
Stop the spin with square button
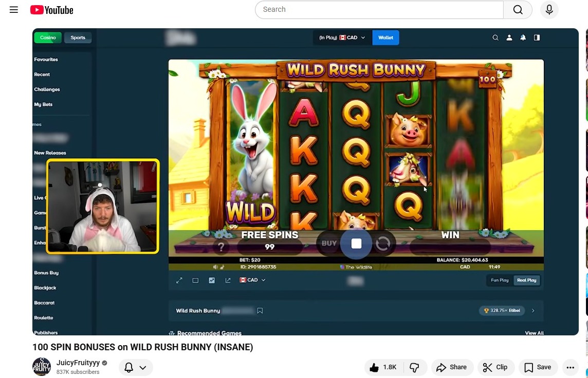(x=356, y=243)
